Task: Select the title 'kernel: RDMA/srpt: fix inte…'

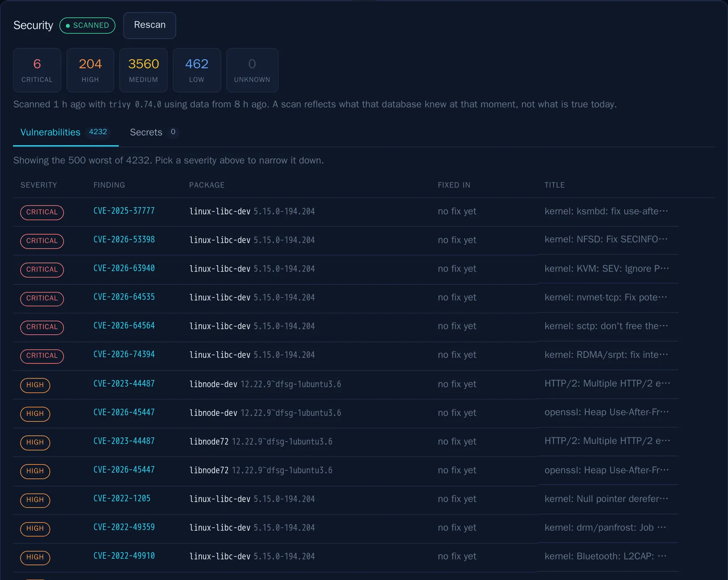Action: 606,354
